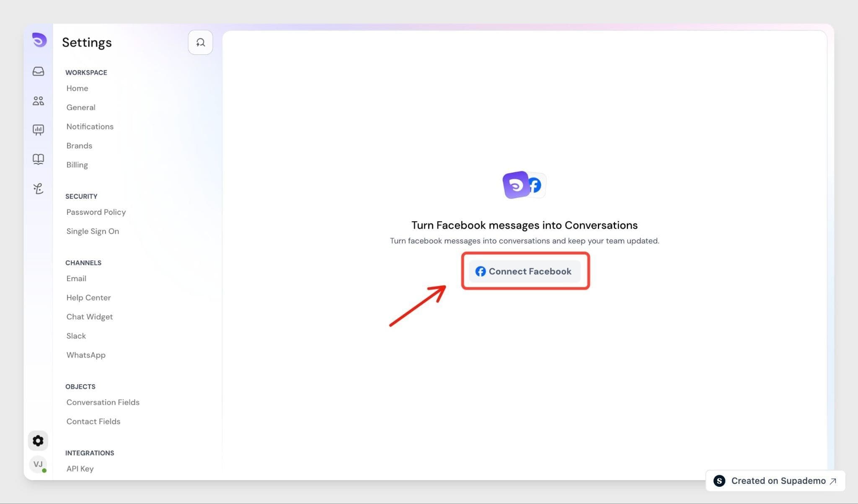Click the subtitle about keeping team updated
This screenshot has width=858, height=504.
pos(525,241)
